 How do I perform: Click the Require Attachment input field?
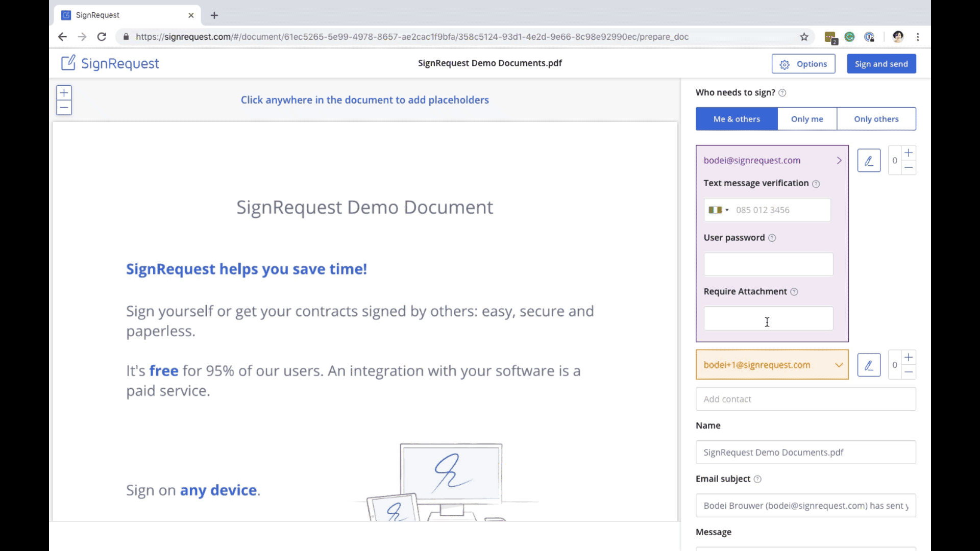tap(768, 318)
